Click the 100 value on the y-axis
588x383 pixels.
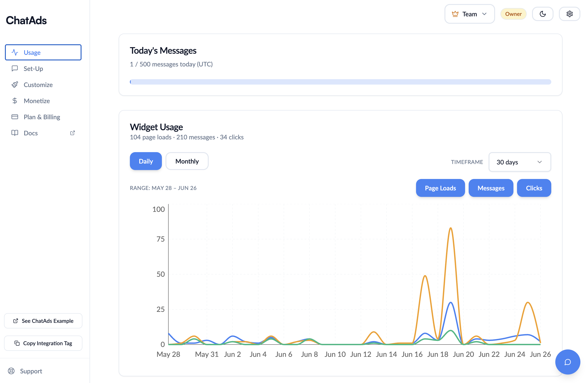(158, 209)
